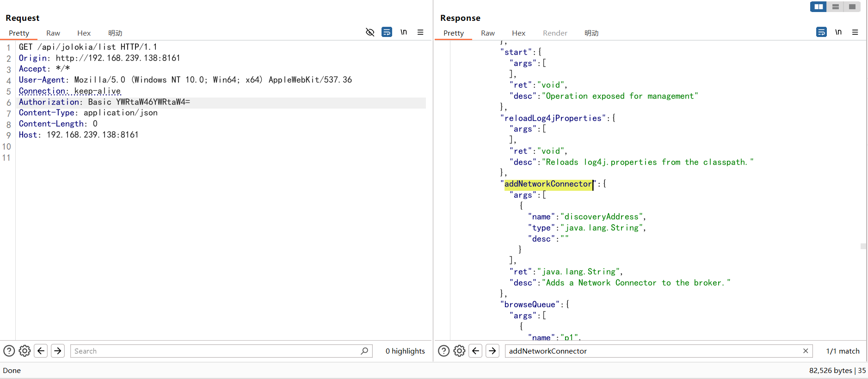Open the Request panel hamburger options menu
Viewport: 868px width, 379px height.
(420, 32)
